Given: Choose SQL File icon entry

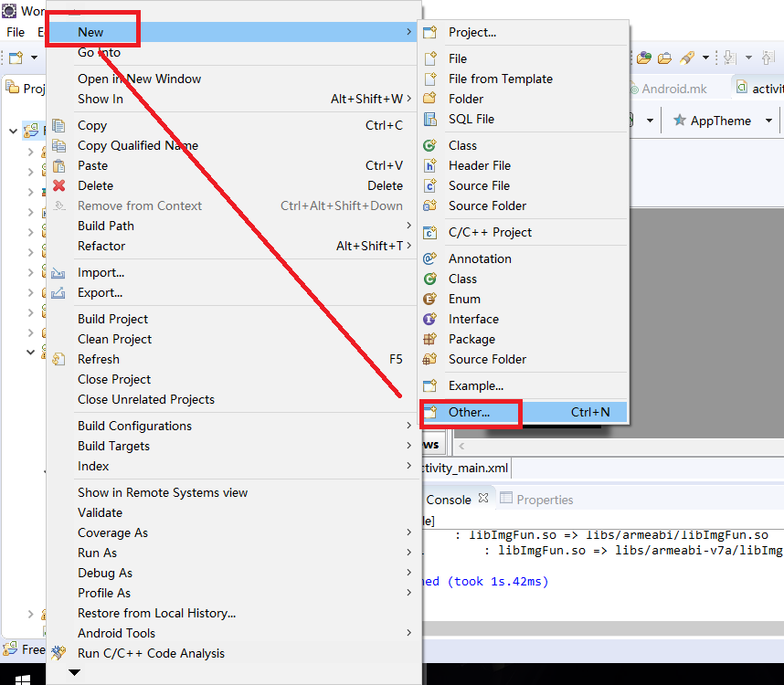Looking at the screenshot, I should click(x=524, y=119).
